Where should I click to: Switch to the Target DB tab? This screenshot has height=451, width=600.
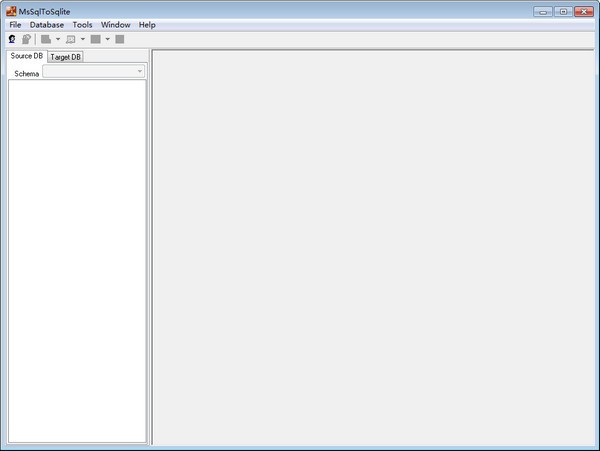click(x=66, y=57)
